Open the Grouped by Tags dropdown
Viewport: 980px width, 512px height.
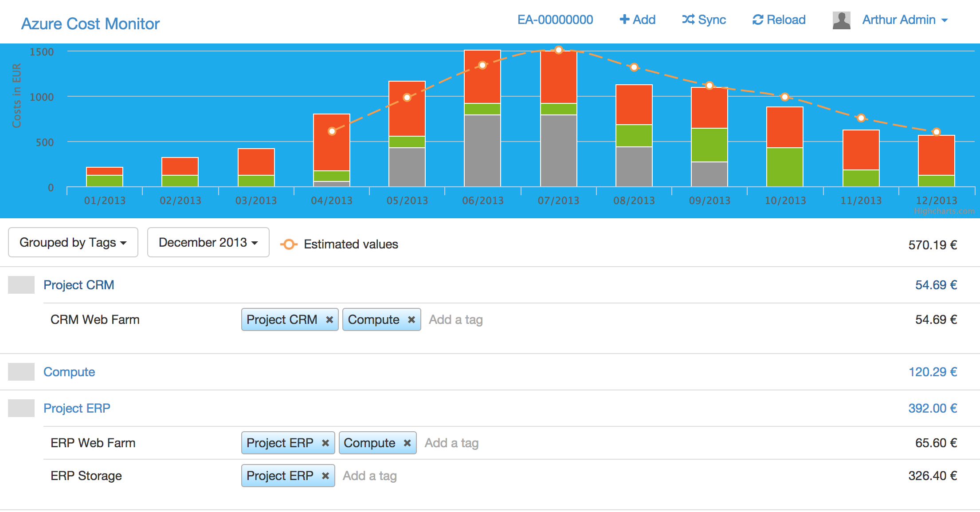point(73,242)
